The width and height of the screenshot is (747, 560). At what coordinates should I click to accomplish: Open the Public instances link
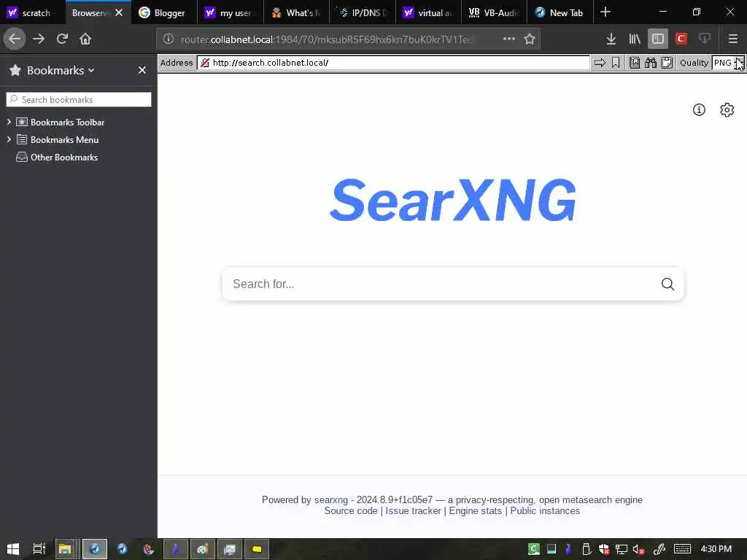[545, 511]
